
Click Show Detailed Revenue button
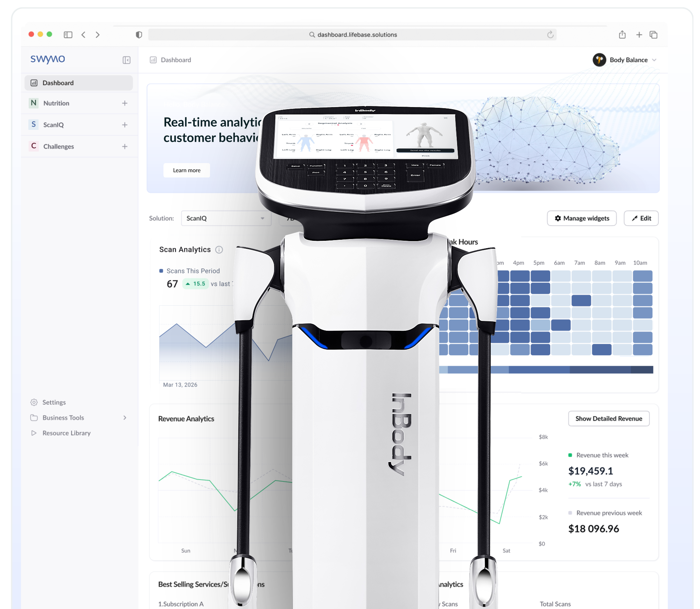(x=609, y=419)
